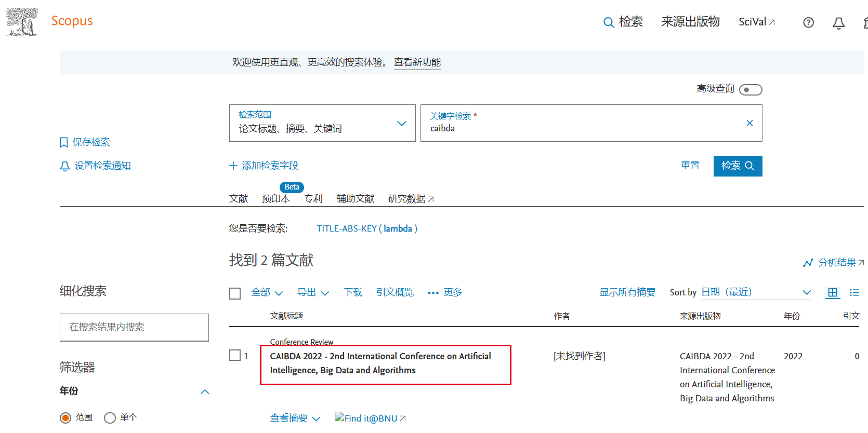Select the list view icon

(x=854, y=292)
